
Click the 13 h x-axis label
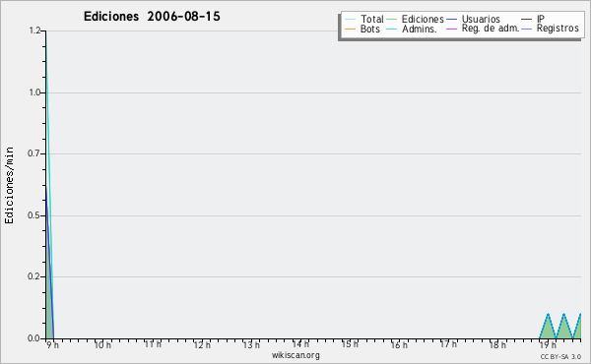point(251,344)
